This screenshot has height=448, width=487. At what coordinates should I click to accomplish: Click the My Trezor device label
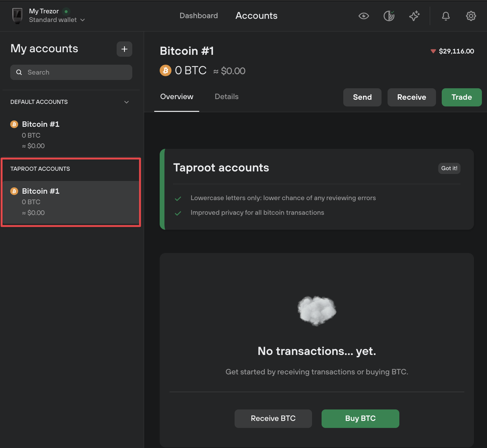(x=44, y=11)
